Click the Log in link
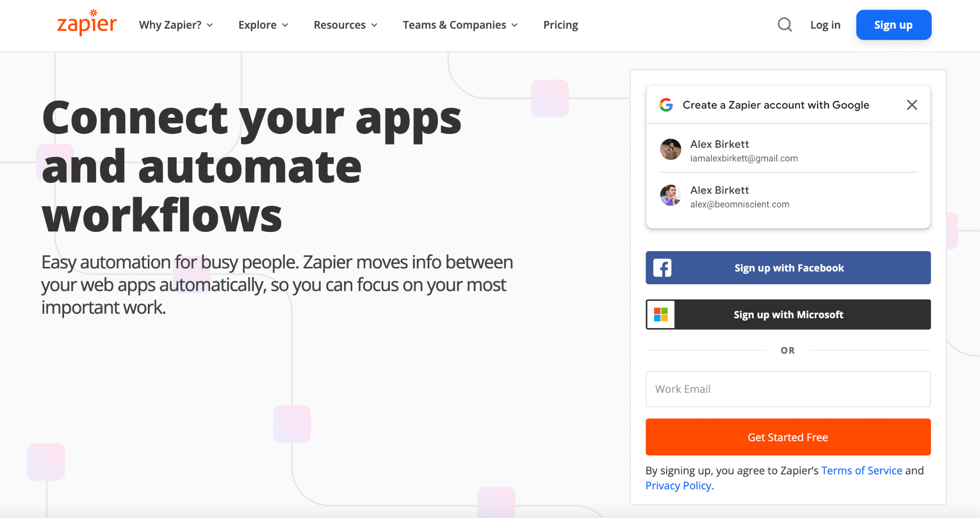This screenshot has height=518, width=980. [825, 25]
